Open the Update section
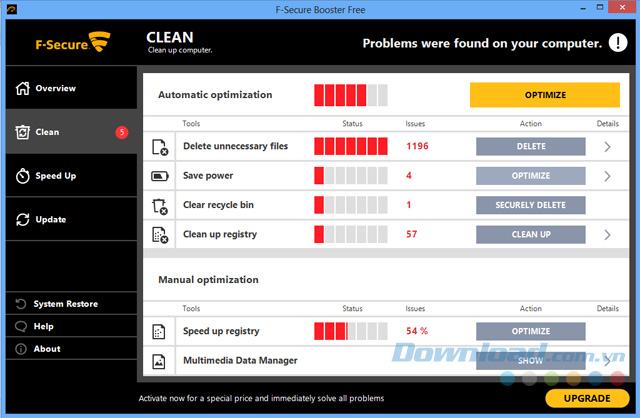This screenshot has height=418, width=640. pyautogui.click(x=71, y=220)
